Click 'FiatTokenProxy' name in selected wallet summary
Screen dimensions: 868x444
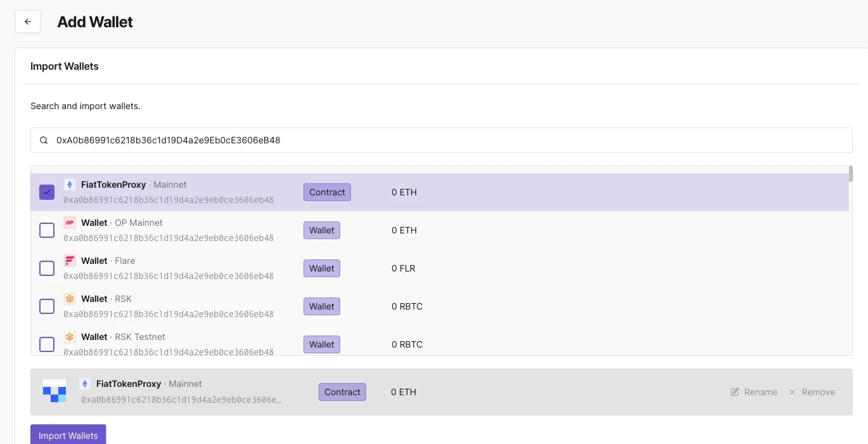pyautogui.click(x=129, y=384)
